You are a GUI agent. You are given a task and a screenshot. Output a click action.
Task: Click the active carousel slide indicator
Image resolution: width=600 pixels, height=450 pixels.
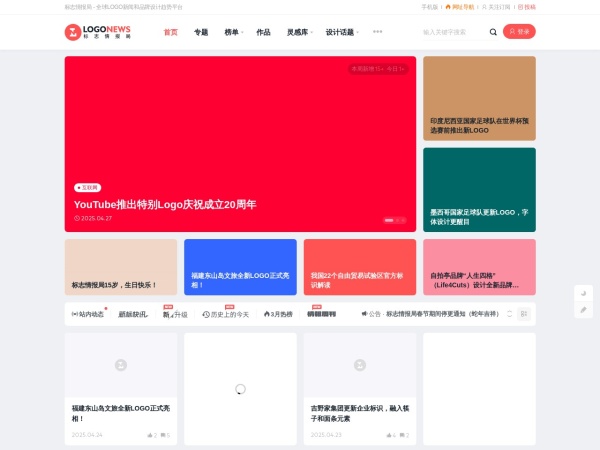point(389,220)
